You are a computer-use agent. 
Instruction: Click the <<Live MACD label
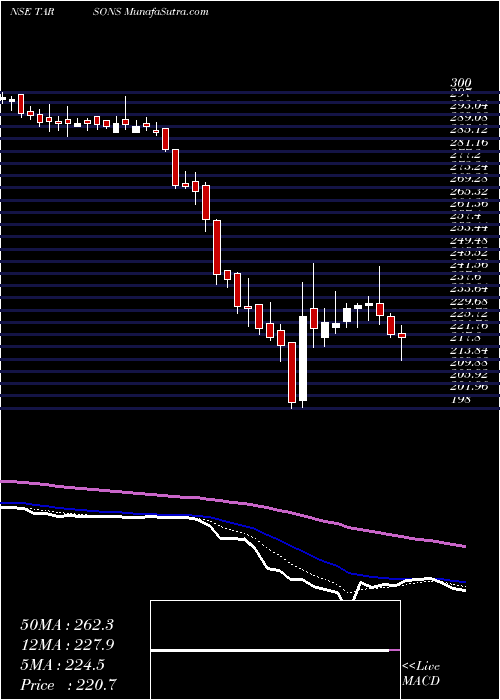[421, 674]
